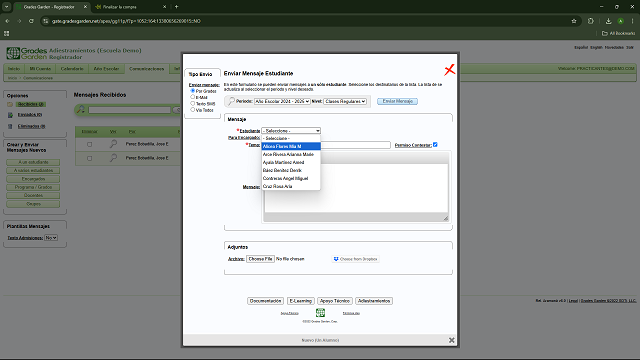Click the Documentación button

(265, 301)
